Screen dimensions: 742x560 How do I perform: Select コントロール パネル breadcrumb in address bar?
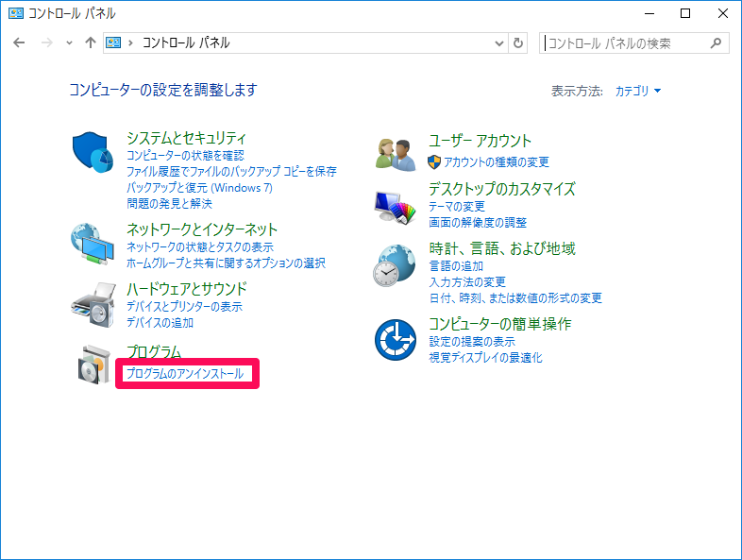coord(185,43)
